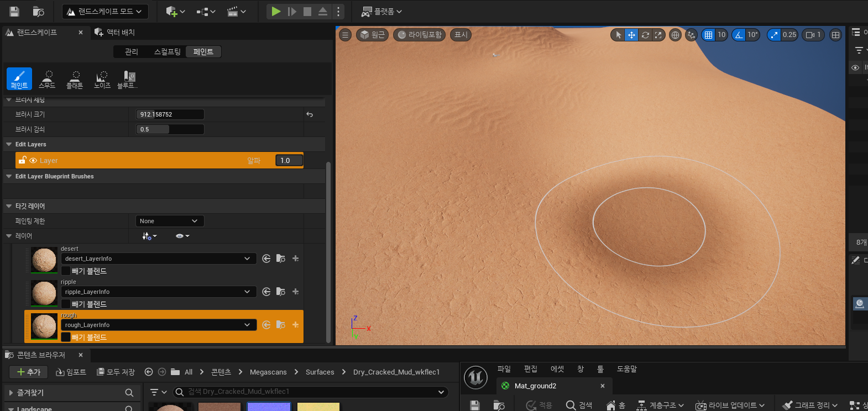
Task: Toggle lock on the edit Layer
Action: coord(22,160)
